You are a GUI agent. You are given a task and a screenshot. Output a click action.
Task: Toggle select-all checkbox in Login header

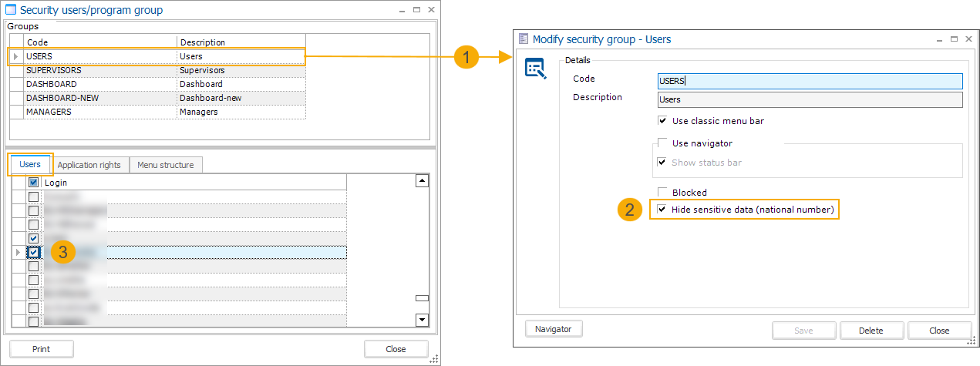(33, 183)
